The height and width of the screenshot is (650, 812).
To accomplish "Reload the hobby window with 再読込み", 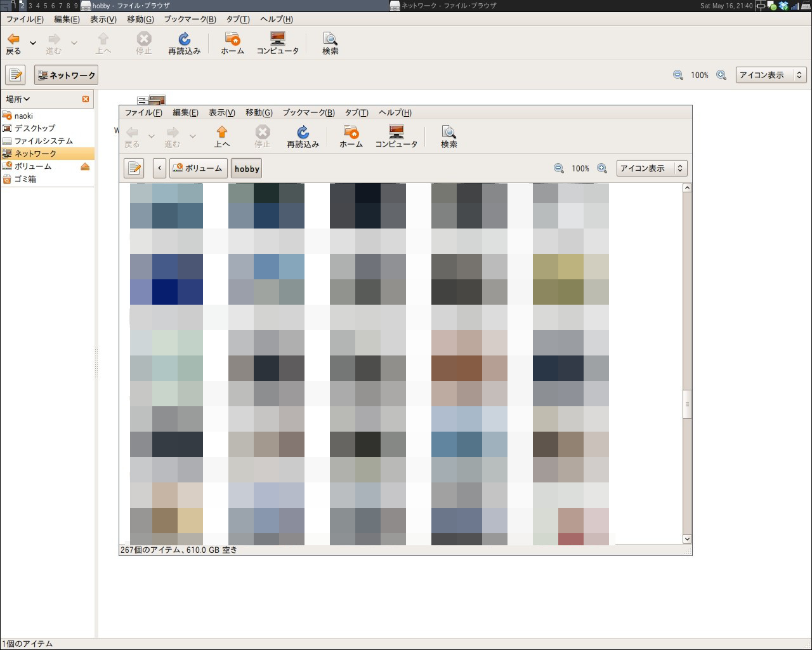I will pyautogui.click(x=303, y=136).
